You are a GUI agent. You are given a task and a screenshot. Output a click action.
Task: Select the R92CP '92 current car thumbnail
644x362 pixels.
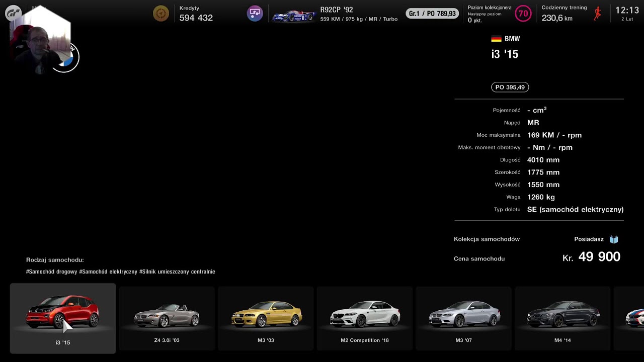pos(293,16)
